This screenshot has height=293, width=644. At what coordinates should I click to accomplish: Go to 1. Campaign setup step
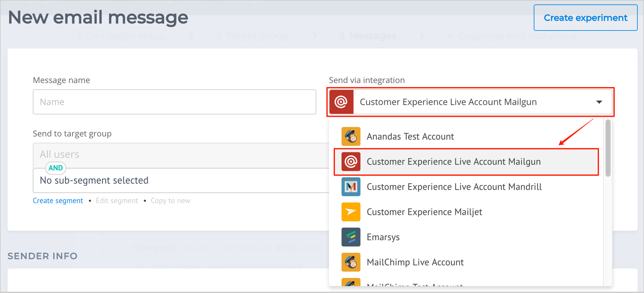coord(122,36)
